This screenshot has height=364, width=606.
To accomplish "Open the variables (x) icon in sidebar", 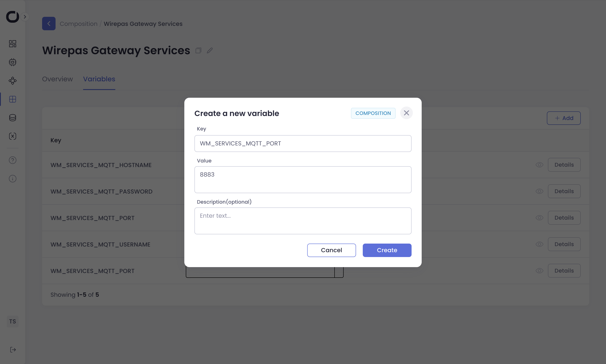I will [13, 136].
